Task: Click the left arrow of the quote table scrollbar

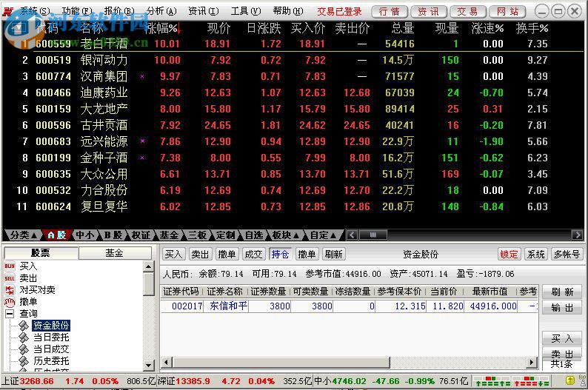Action: click(x=352, y=235)
